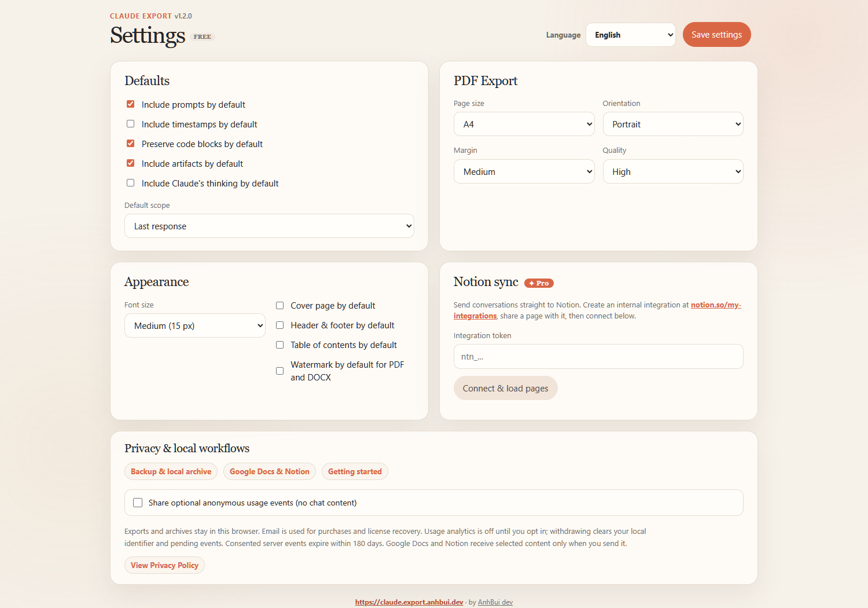The image size is (868, 608).
Task: Click Connect & load pages button
Action: (505, 388)
